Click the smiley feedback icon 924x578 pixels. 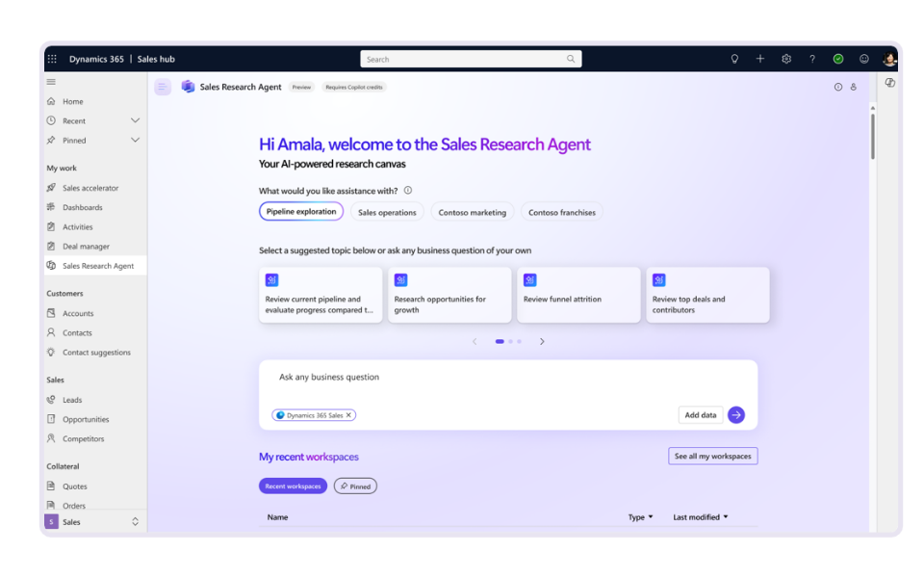(x=864, y=59)
